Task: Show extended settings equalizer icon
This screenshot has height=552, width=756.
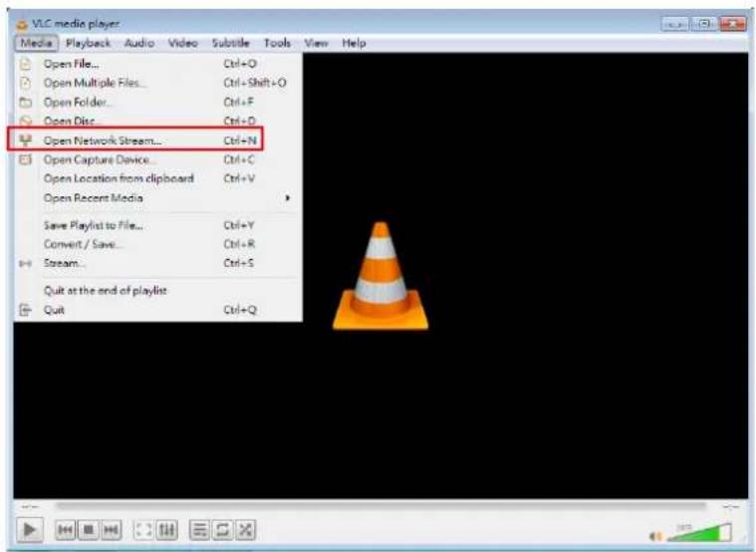Action: pyautogui.click(x=166, y=530)
